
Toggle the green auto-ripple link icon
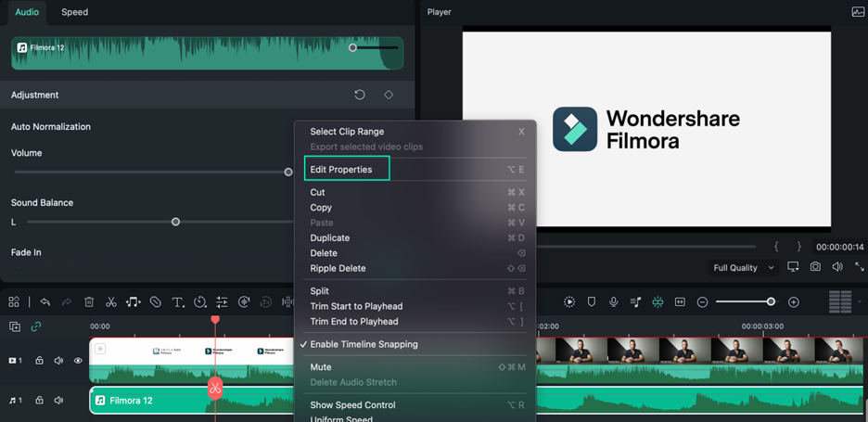coord(36,326)
